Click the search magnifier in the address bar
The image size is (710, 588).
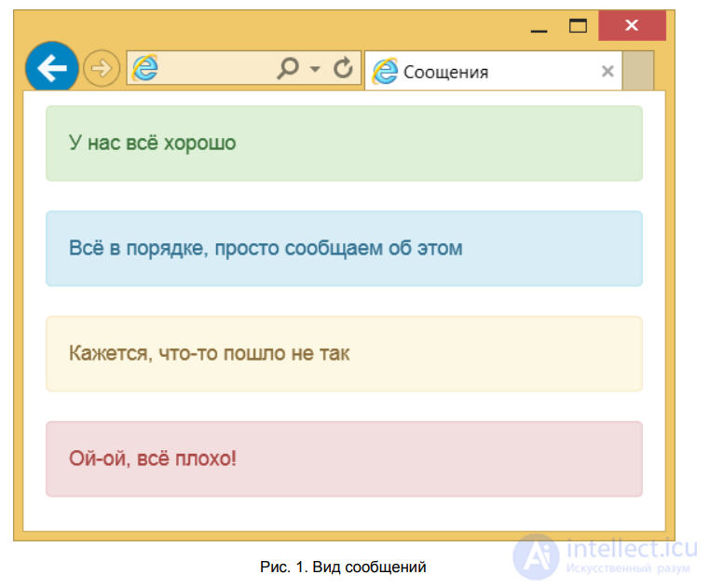[288, 68]
